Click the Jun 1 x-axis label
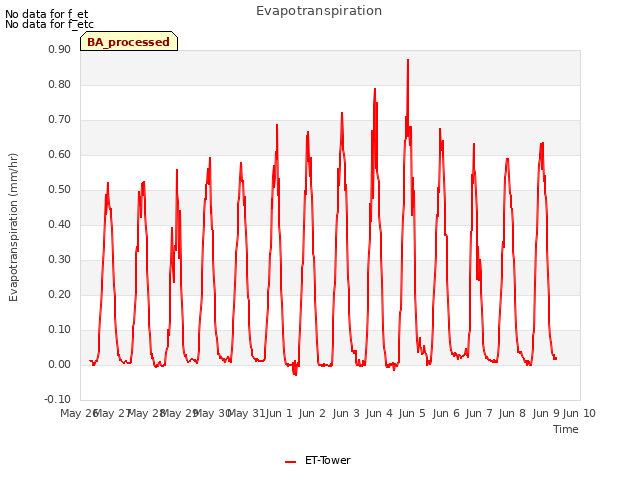 click(x=279, y=413)
